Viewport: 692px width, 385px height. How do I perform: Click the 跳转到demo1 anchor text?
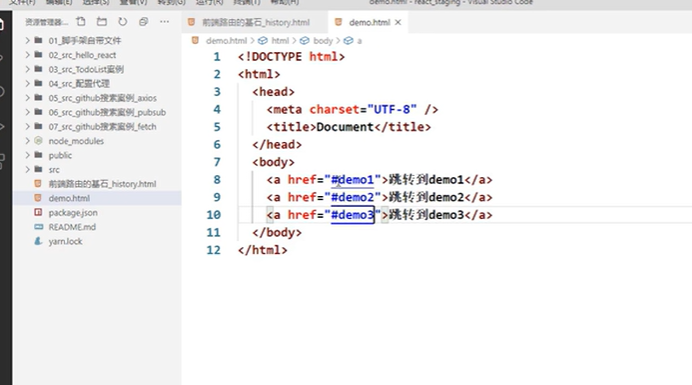coord(426,180)
